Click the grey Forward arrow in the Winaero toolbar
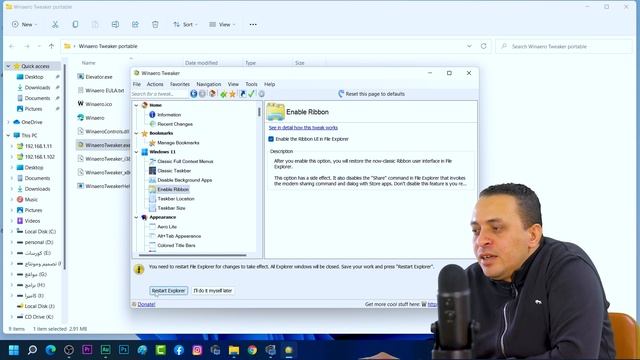640x360 pixels. [x=202, y=94]
